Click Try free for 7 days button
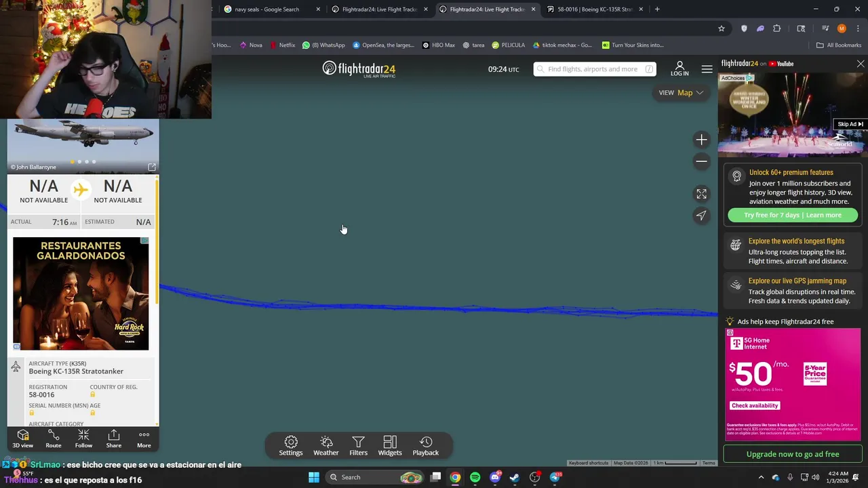The width and height of the screenshot is (868, 488). click(793, 215)
